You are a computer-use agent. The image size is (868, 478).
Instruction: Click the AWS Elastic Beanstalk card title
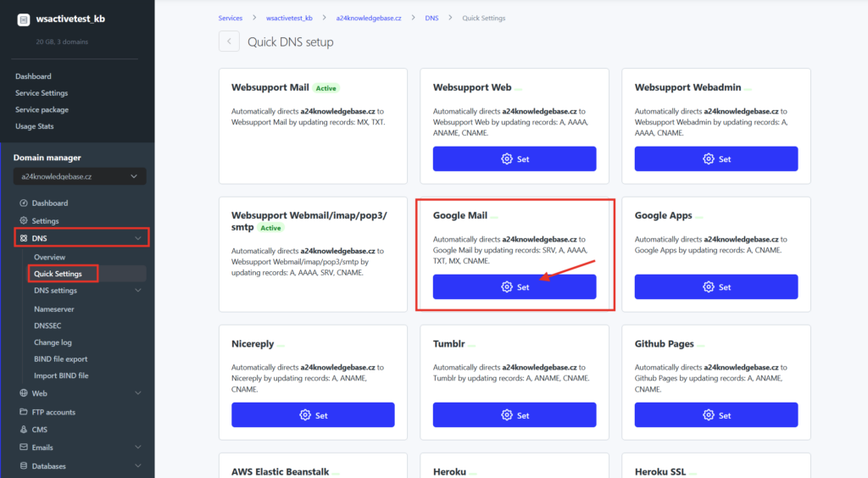pos(280,472)
